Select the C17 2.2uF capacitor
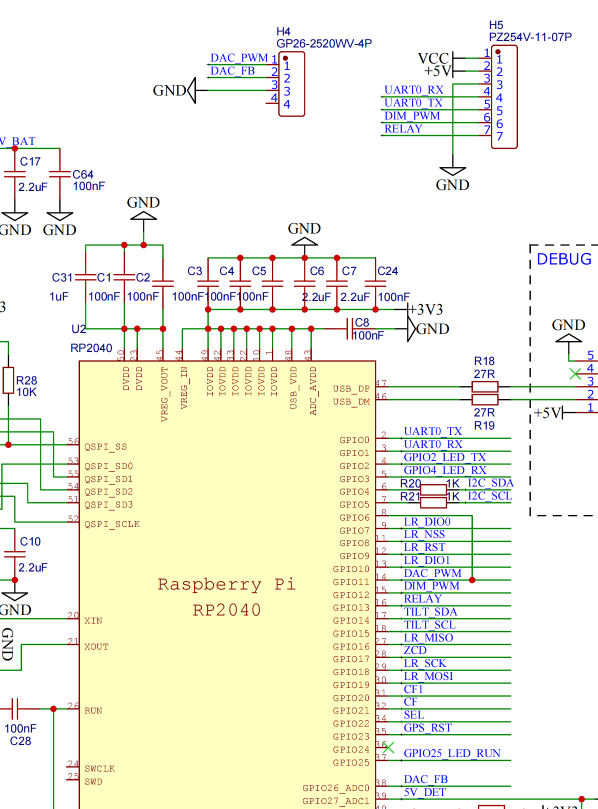The height and width of the screenshot is (809, 598). click(x=15, y=174)
